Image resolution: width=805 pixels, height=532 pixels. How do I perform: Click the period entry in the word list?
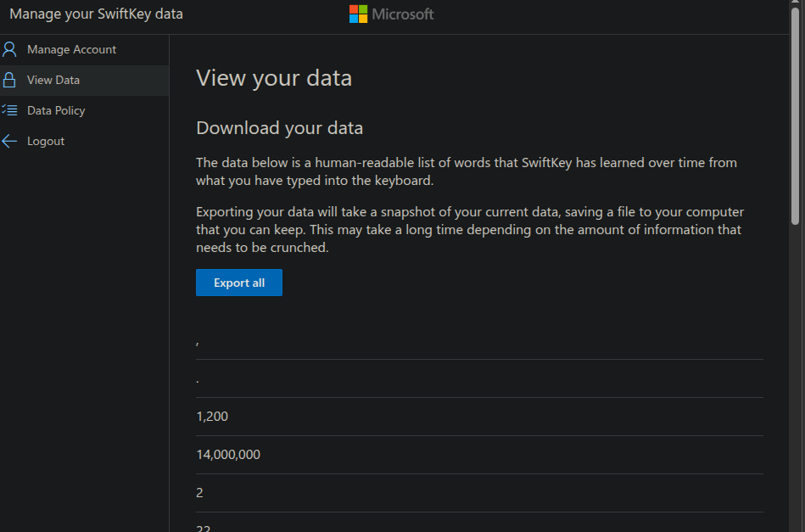click(x=198, y=379)
